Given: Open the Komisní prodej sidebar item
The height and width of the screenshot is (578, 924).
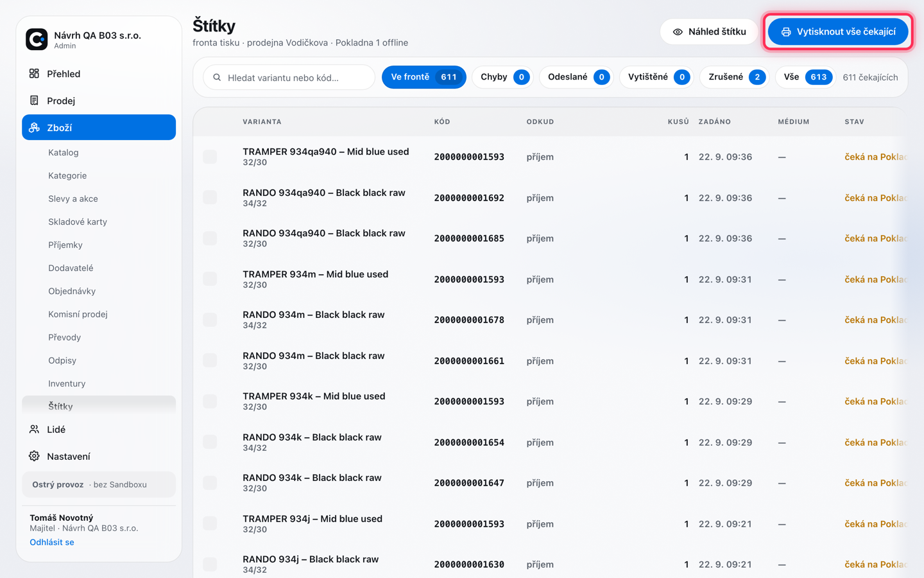Looking at the screenshot, I should tap(78, 314).
